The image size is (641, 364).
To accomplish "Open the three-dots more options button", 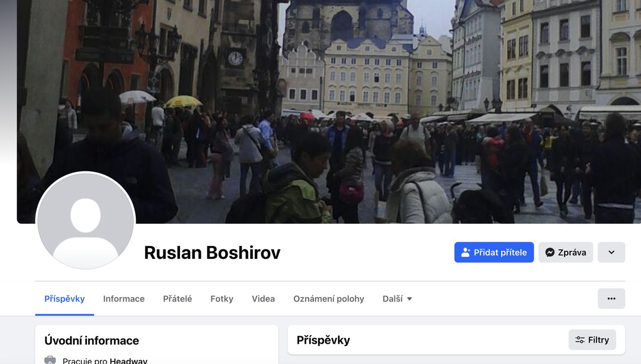I will (x=612, y=298).
